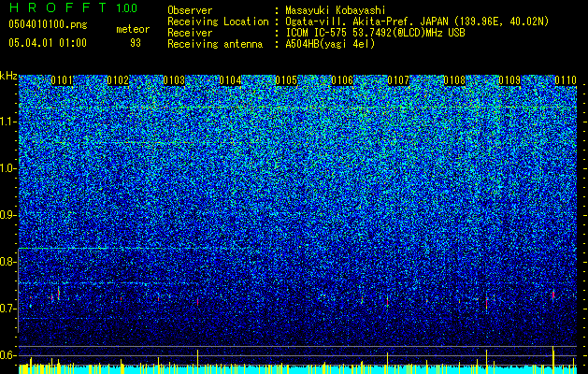588x374 pixels.
Task: Click the 0105 time marker
Action: [x=286, y=80]
